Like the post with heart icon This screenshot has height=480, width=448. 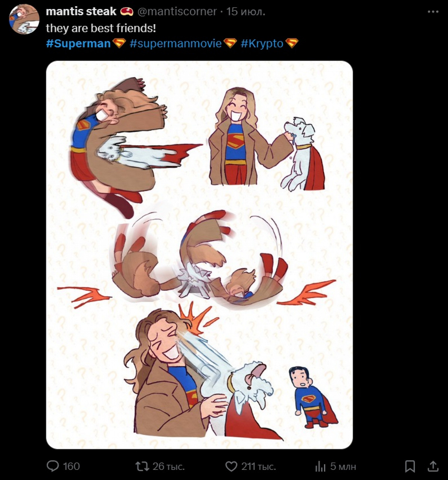(231, 466)
